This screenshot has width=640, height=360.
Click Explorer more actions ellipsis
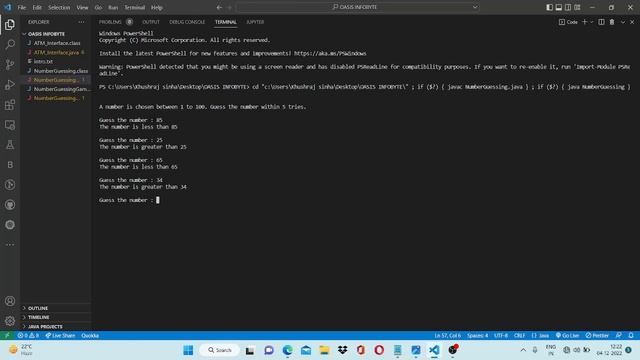tap(81, 22)
